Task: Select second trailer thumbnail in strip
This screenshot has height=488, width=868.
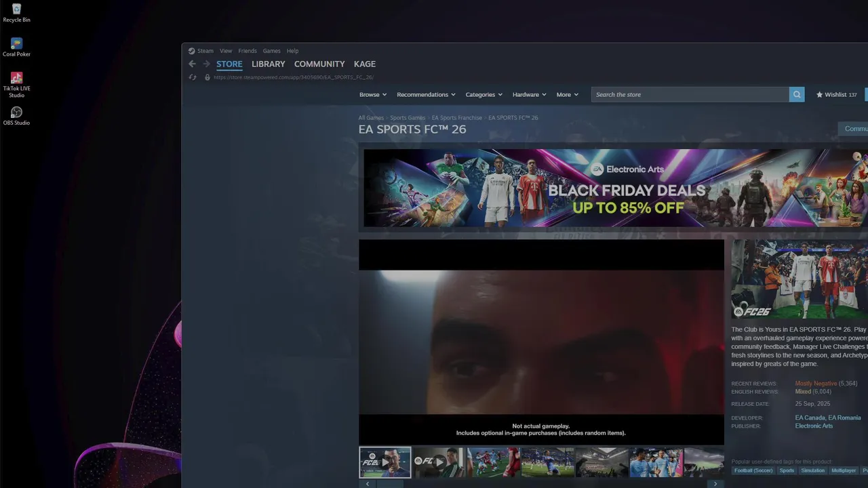Action: tap(439, 462)
